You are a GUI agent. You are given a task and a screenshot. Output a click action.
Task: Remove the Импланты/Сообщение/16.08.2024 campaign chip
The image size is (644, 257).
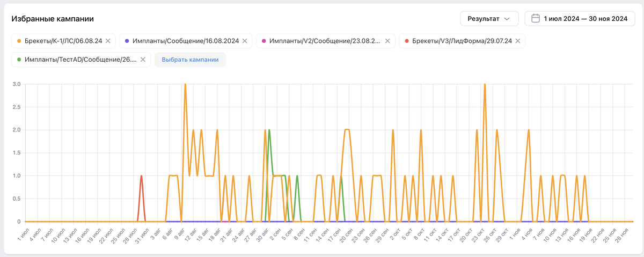245,41
